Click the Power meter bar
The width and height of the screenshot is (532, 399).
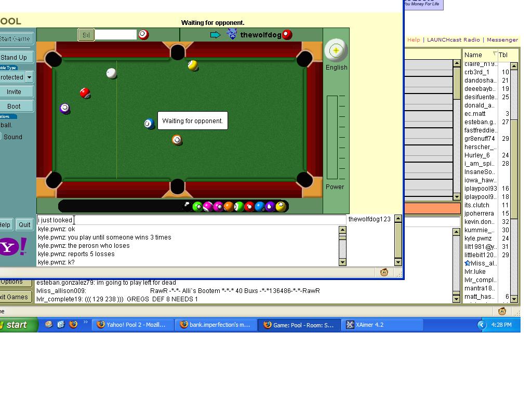coord(332,137)
